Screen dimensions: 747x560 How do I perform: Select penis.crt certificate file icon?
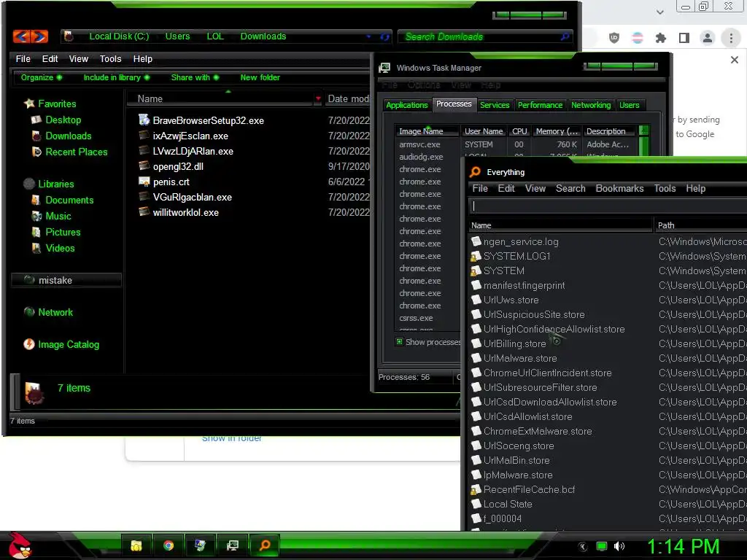click(144, 181)
